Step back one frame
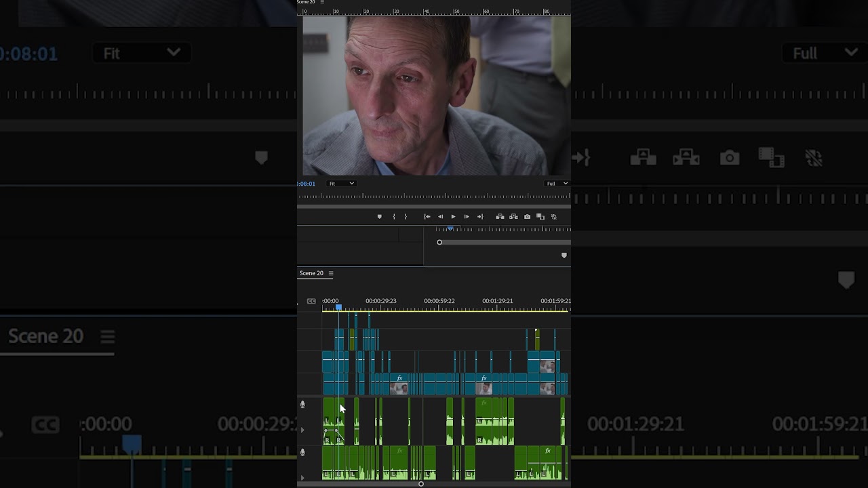The width and height of the screenshot is (868, 488). coord(440,217)
